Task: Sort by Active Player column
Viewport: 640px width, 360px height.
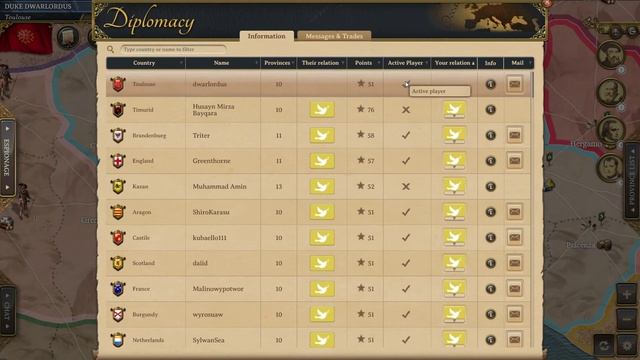Action: coord(407,63)
